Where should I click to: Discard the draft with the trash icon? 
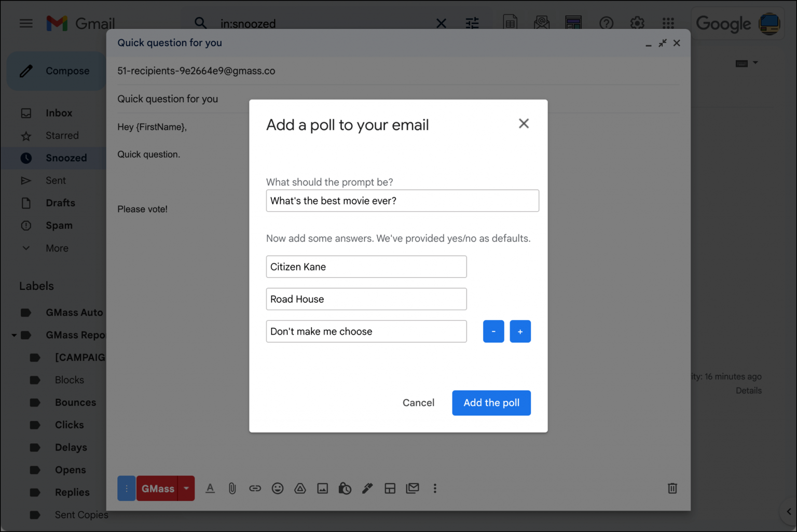click(x=672, y=488)
